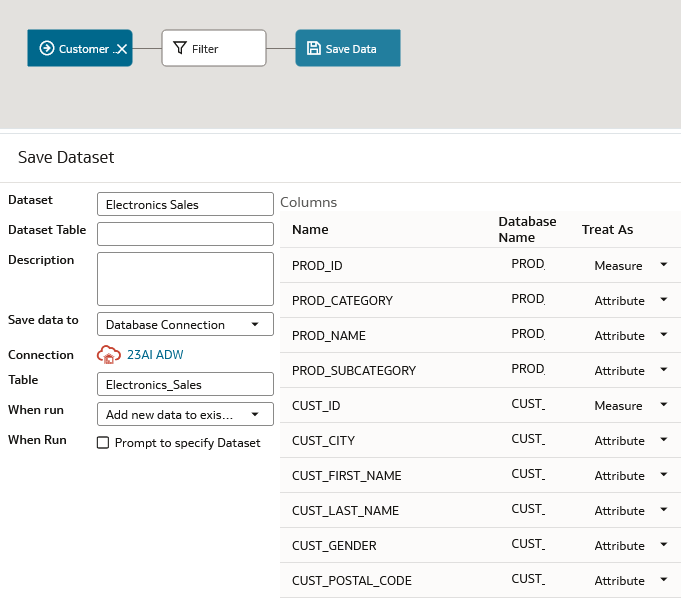681x598 pixels.
Task: Click the Save Data disk icon
Action: click(313, 48)
